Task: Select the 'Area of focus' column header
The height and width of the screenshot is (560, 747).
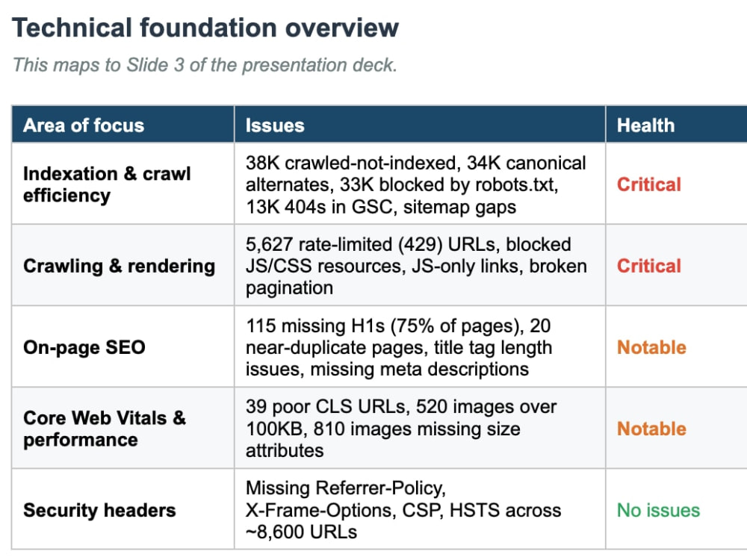Action: pos(123,125)
